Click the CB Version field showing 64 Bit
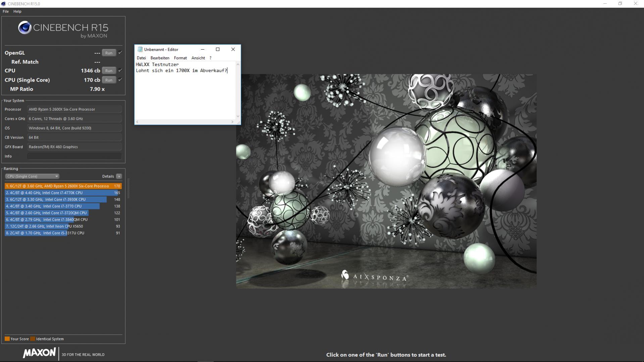 [x=75, y=137]
